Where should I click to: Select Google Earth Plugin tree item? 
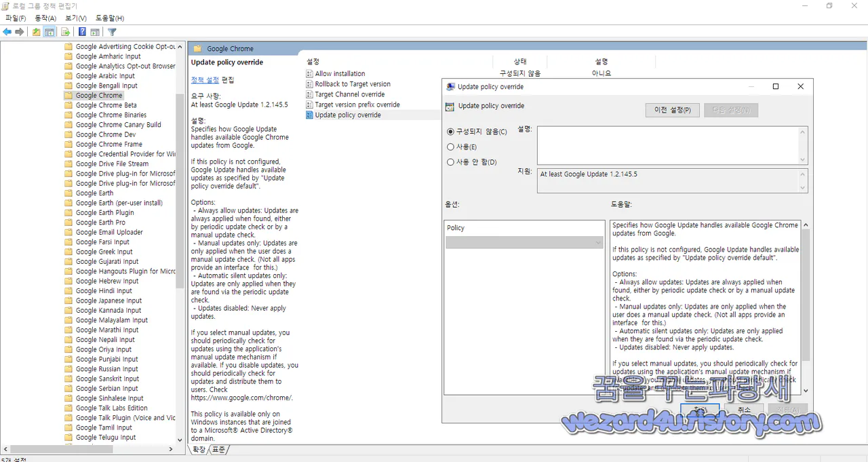coord(104,213)
